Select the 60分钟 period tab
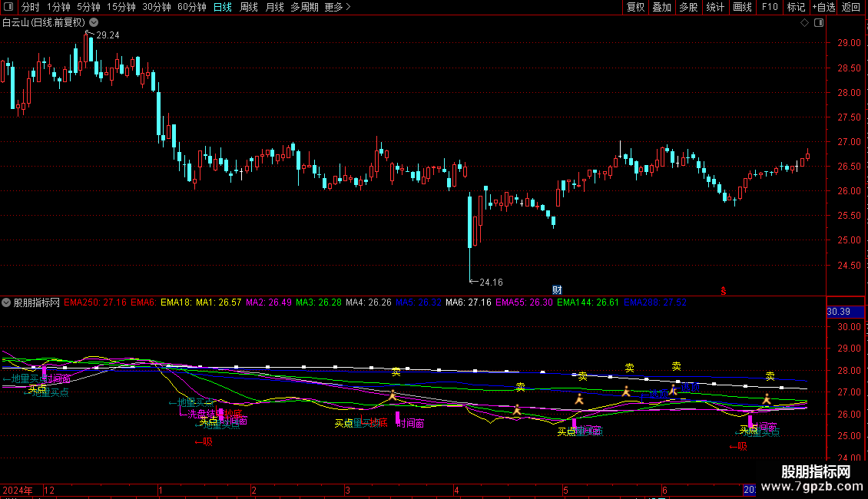 (192, 7)
